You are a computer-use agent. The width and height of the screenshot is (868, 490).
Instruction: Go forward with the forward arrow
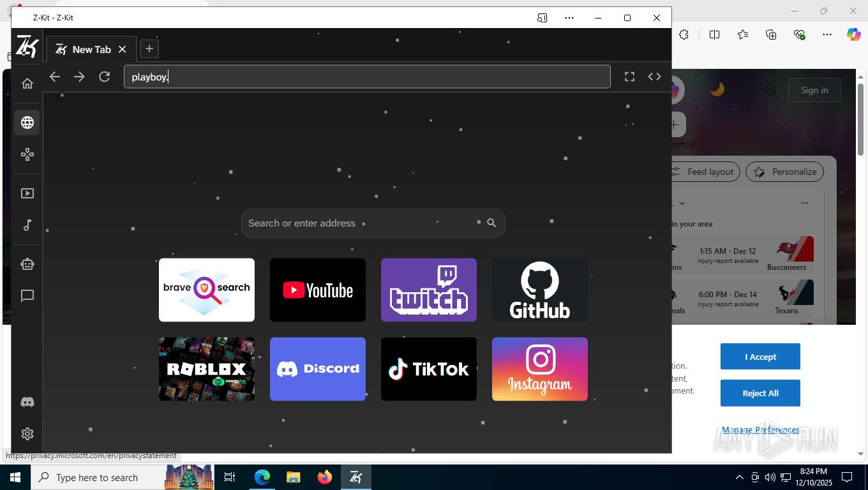point(79,77)
